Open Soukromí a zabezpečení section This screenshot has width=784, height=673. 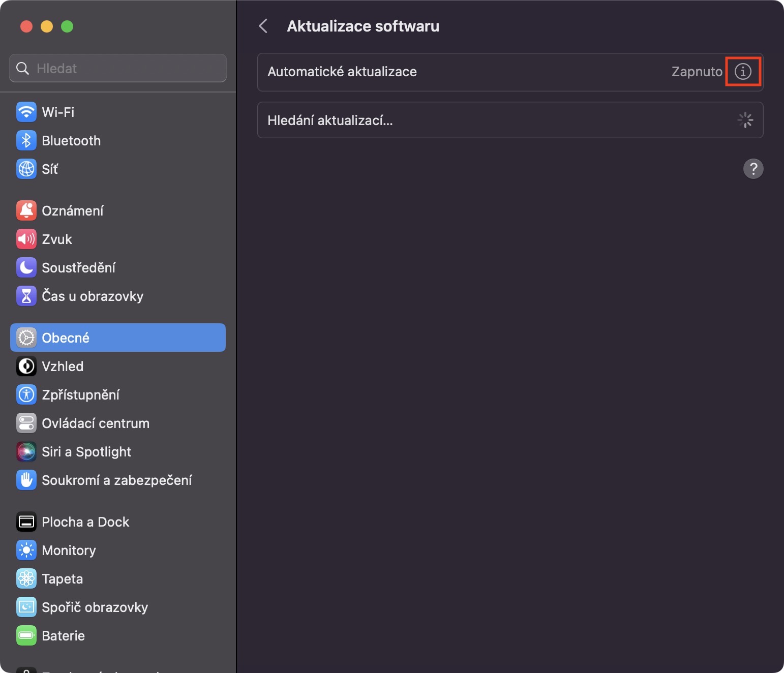pyautogui.click(x=116, y=480)
